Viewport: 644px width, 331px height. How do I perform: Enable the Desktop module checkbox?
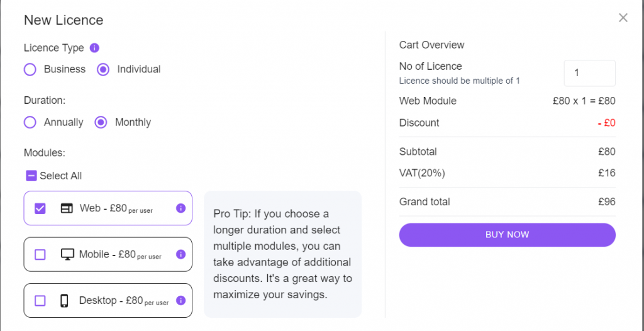tap(40, 301)
